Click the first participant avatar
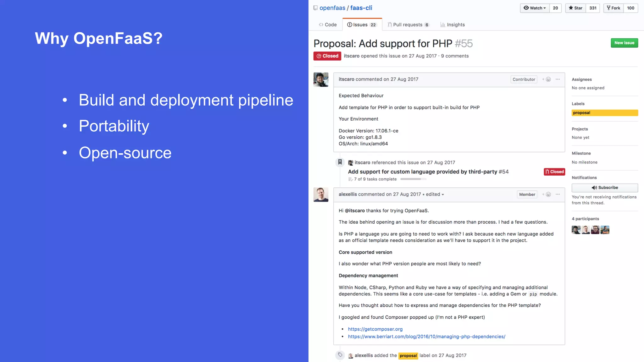Viewport: 644px width, 362px height. [x=576, y=230]
